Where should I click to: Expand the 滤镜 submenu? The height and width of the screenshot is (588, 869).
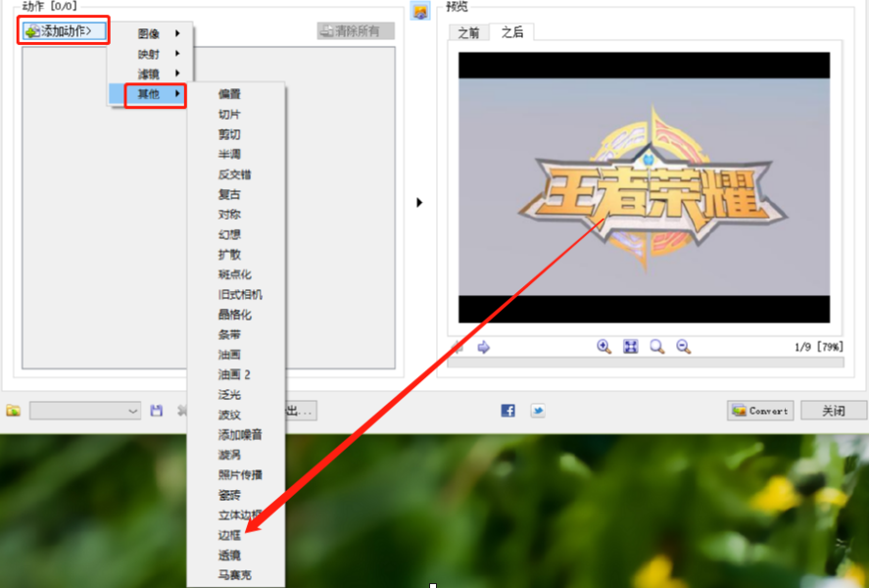tap(150, 73)
